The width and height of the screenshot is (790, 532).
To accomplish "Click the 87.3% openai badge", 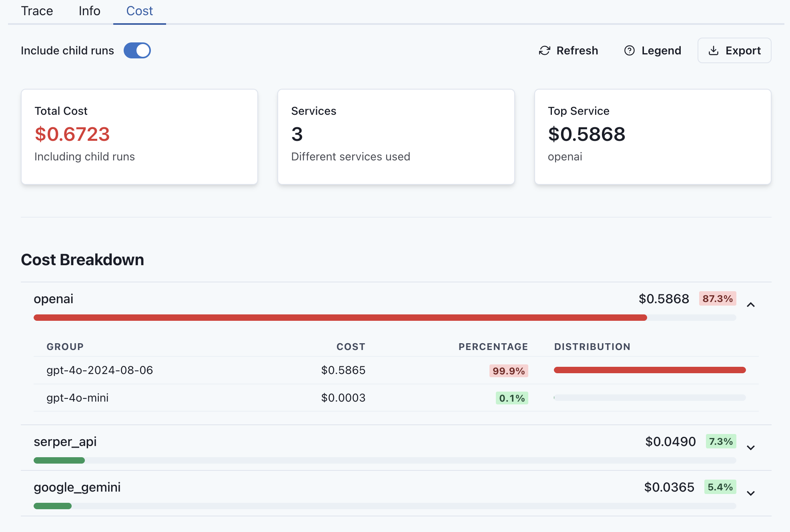I will (718, 298).
